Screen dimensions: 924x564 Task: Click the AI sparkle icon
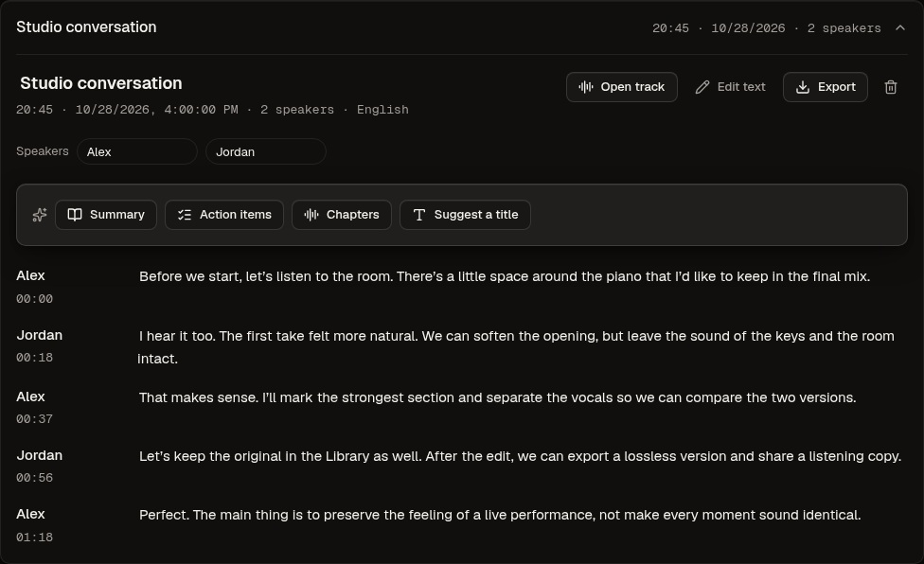tap(40, 215)
